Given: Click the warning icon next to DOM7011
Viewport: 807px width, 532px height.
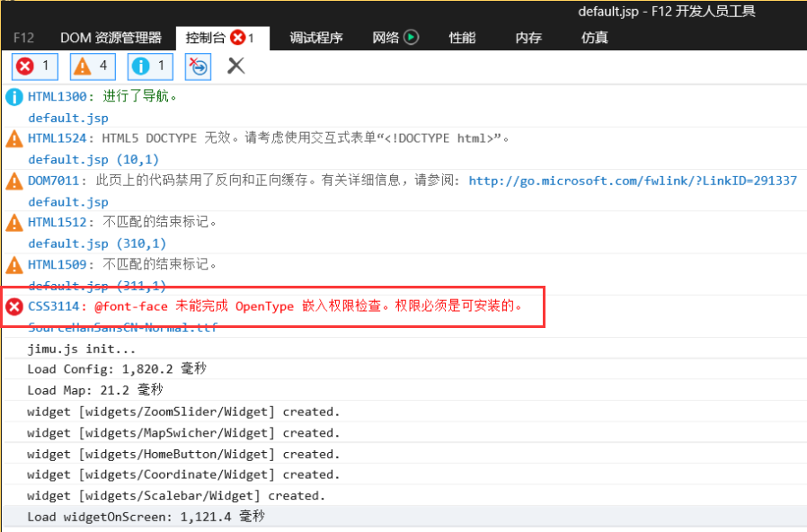Looking at the screenshot, I should point(13,181).
